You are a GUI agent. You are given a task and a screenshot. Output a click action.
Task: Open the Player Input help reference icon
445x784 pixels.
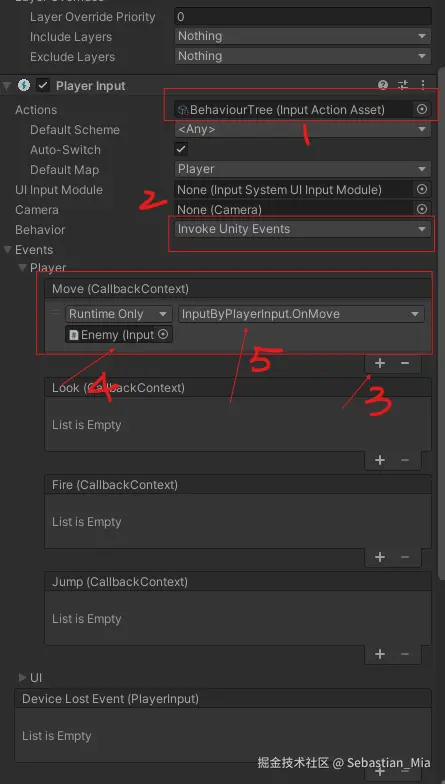click(x=383, y=86)
